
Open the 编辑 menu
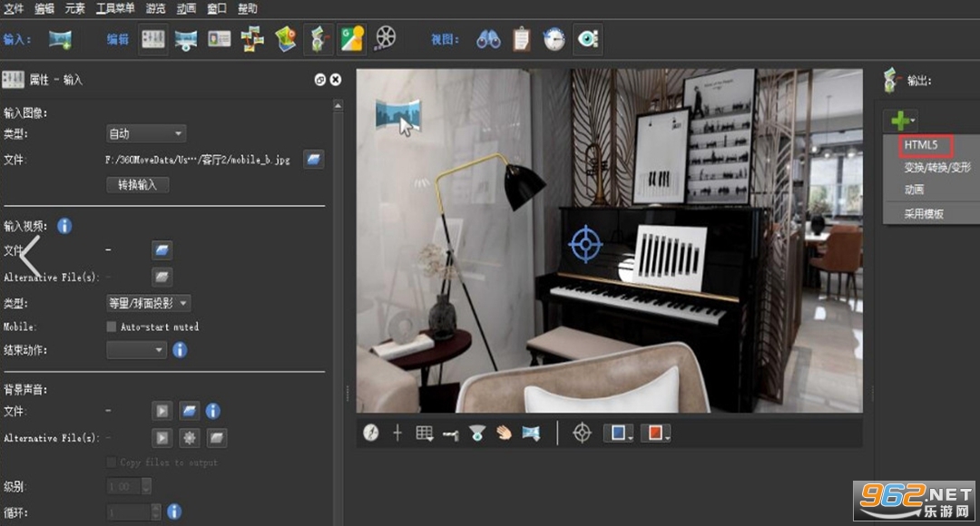[44, 8]
